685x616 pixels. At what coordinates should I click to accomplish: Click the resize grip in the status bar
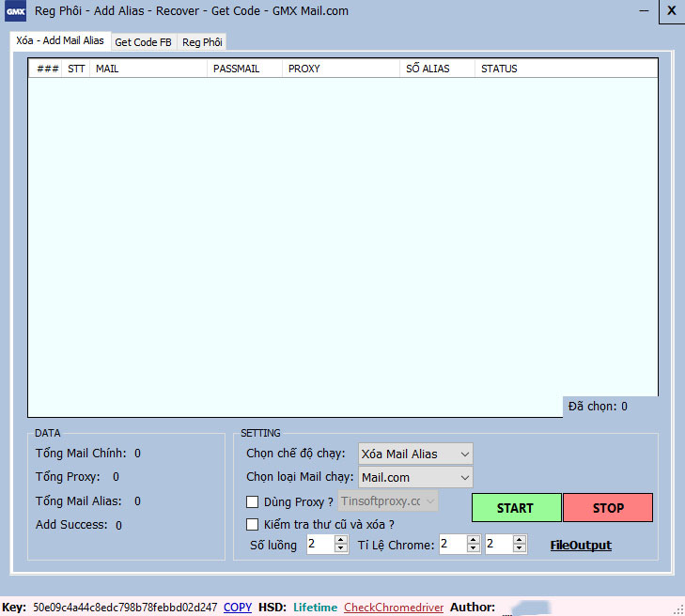click(x=678, y=609)
